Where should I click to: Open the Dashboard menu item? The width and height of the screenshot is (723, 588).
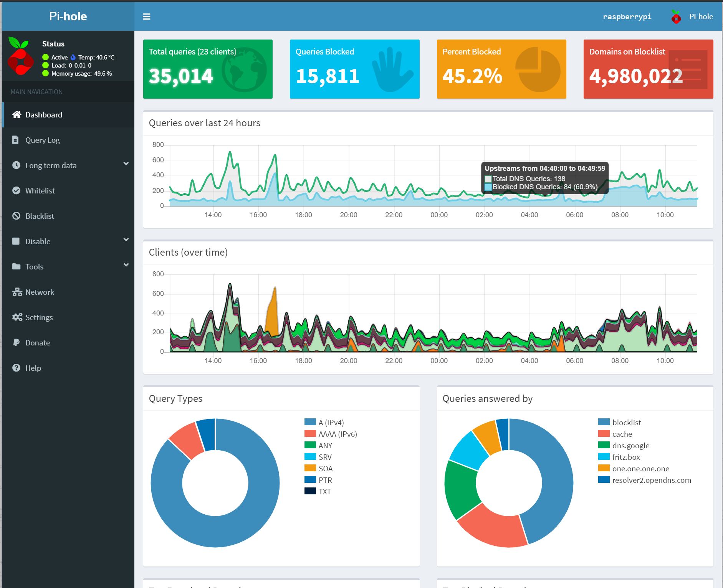pos(68,115)
